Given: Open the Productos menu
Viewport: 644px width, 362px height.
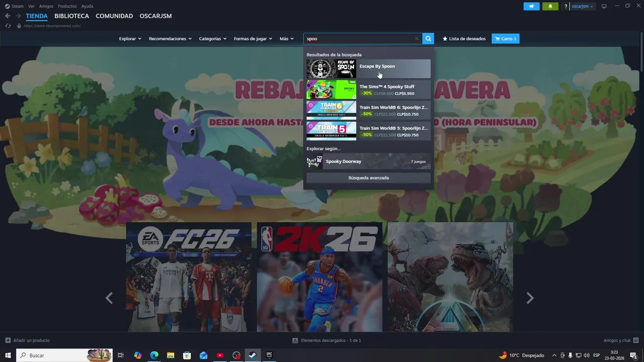Looking at the screenshot, I should pos(67,7).
